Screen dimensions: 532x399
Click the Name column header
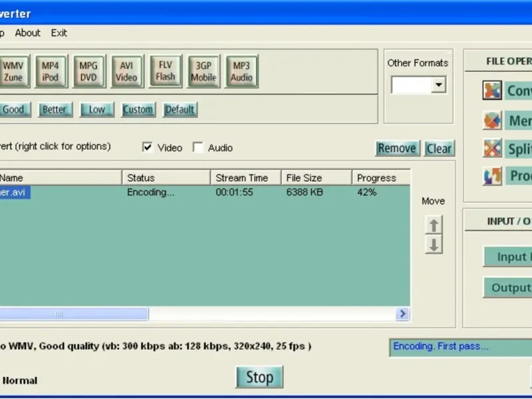click(61, 178)
